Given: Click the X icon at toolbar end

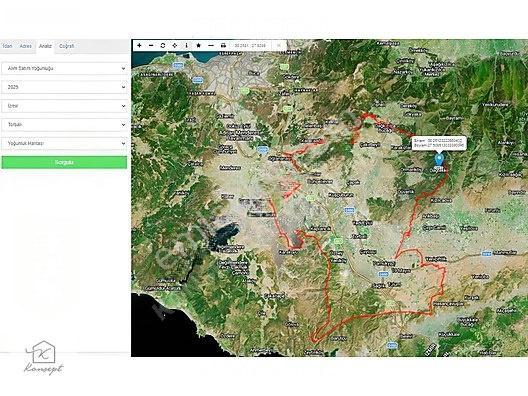Looking at the screenshot, I should point(279,45).
